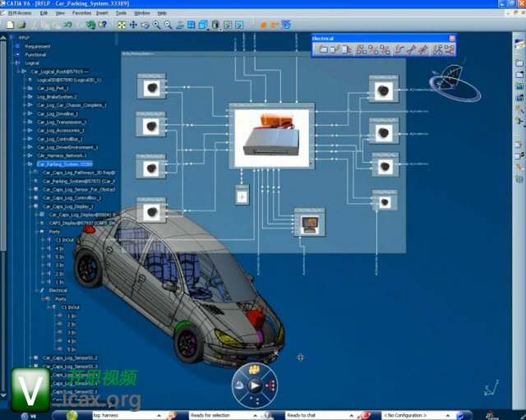This screenshot has width=526, height=420.
Task: Select Car_Log_Car_Chassis_Complete_1 tree item
Action: pos(72,105)
